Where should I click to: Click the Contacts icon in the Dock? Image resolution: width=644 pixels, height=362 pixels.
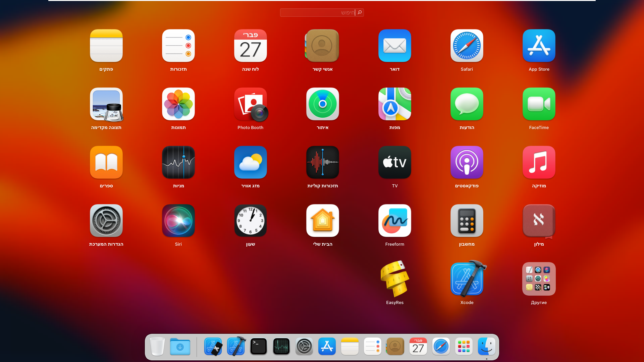(x=395, y=346)
